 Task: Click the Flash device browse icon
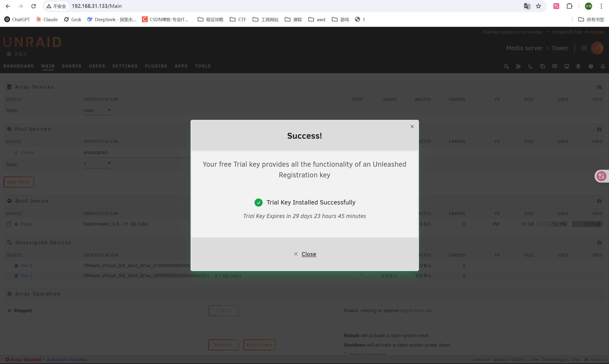pyautogui.click(x=9, y=224)
